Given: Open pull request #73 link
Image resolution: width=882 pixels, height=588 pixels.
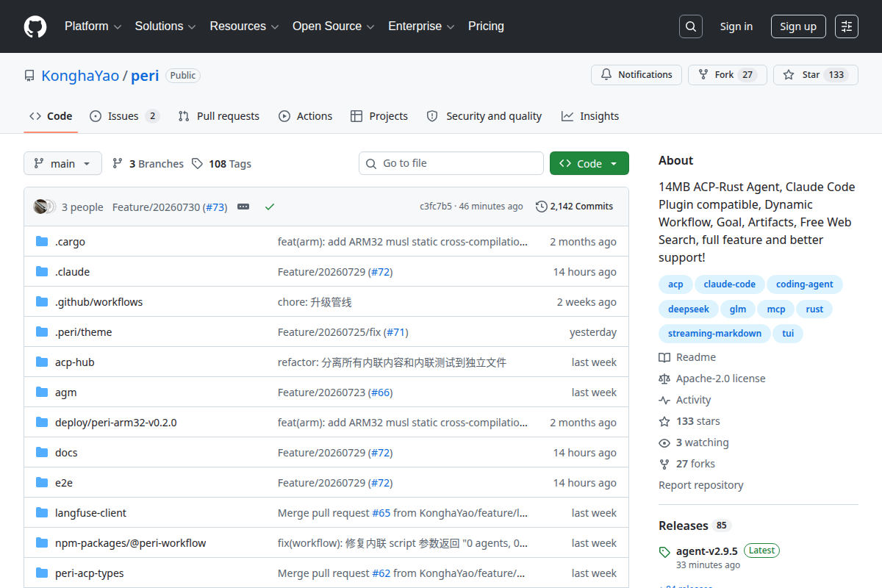Looking at the screenshot, I should [x=215, y=207].
